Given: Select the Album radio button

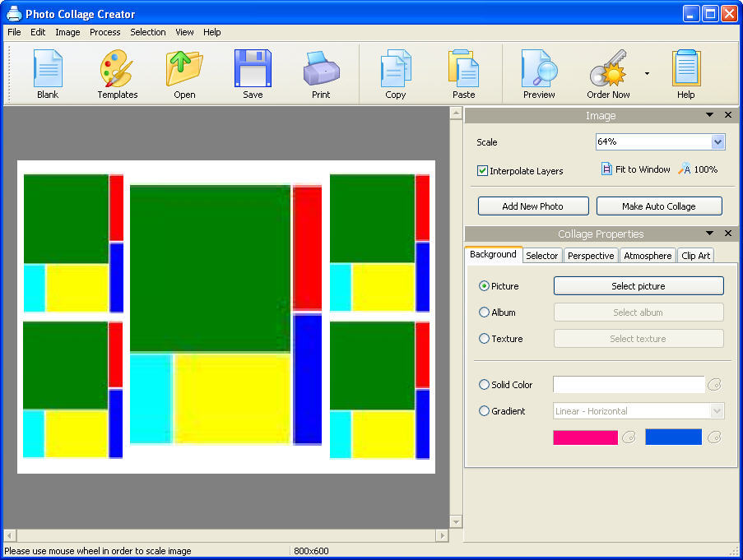Looking at the screenshot, I should [x=485, y=312].
